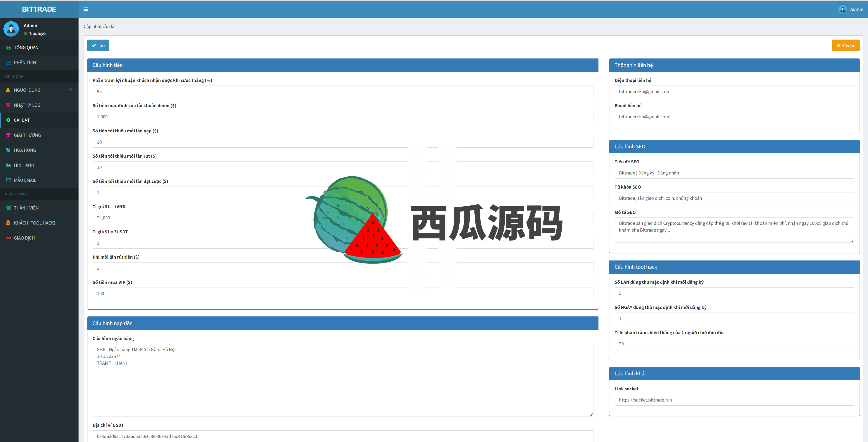This screenshot has width=868, height=442.
Task: Edit VIP purchase amount field
Action: (343, 293)
